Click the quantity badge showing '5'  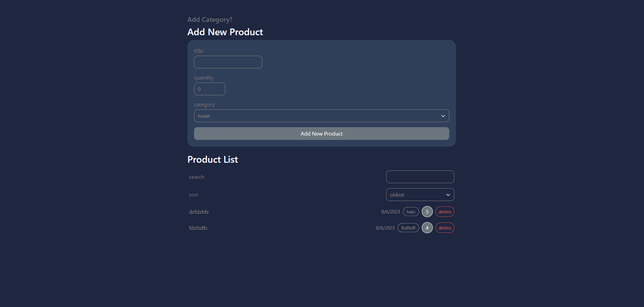(427, 211)
